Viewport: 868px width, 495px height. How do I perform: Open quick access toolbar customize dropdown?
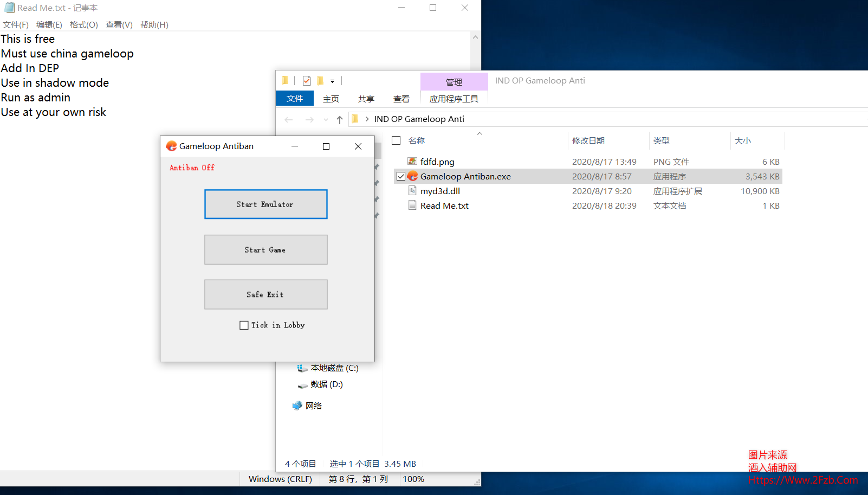[333, 81]
